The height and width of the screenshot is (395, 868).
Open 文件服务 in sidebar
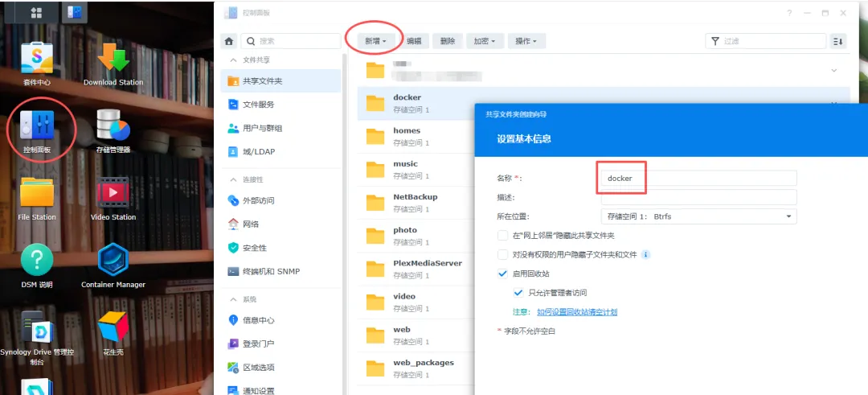280,104
